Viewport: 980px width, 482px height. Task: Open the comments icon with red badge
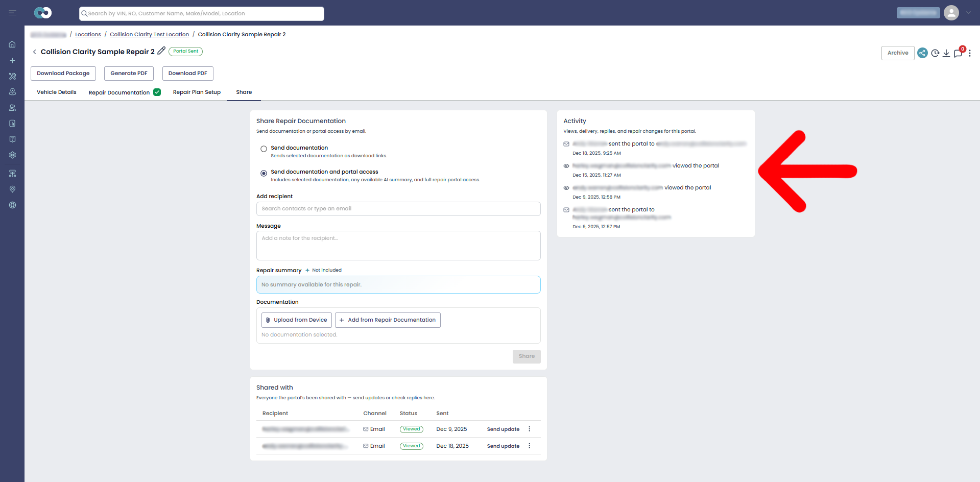[x=958, y=53]
